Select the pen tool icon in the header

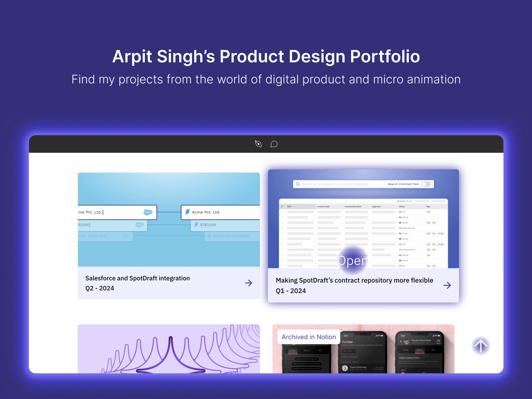click(259, 144)
